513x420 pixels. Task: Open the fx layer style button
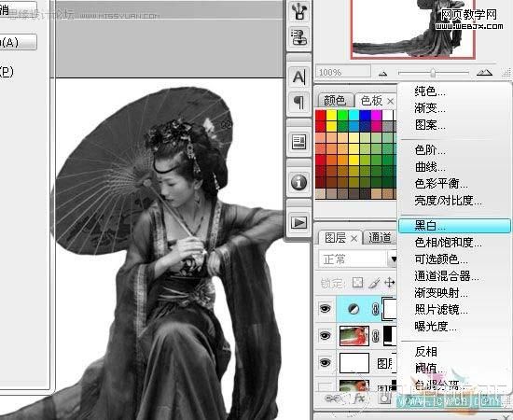(x=359, y=399)
